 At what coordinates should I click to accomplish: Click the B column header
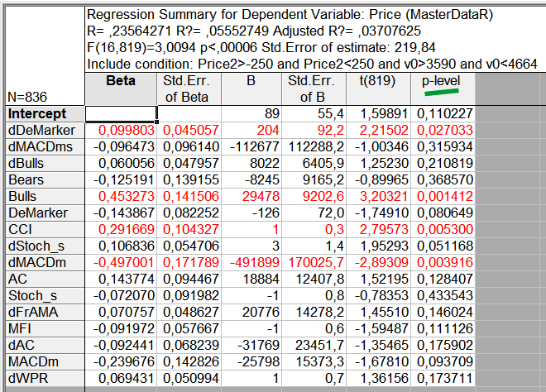pos(251,88)
